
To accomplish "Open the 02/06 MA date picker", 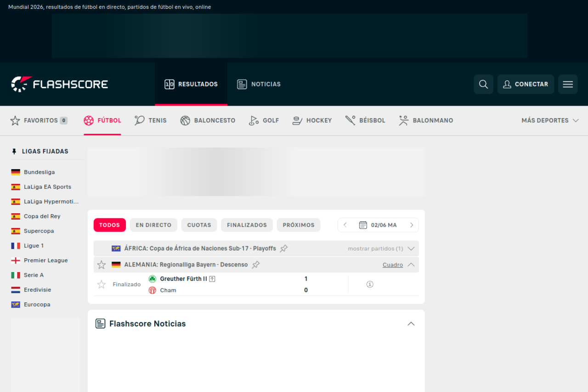I will (x=378, y=225).
